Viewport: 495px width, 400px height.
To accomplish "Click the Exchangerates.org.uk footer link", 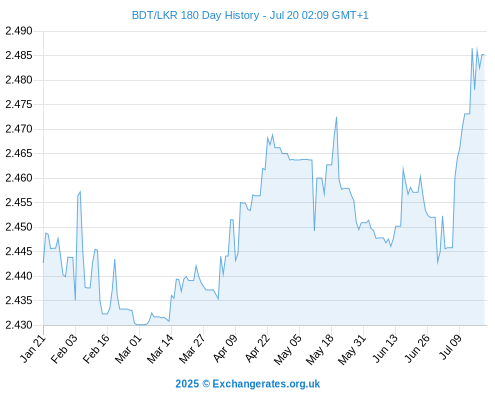I will click(266, 384).
